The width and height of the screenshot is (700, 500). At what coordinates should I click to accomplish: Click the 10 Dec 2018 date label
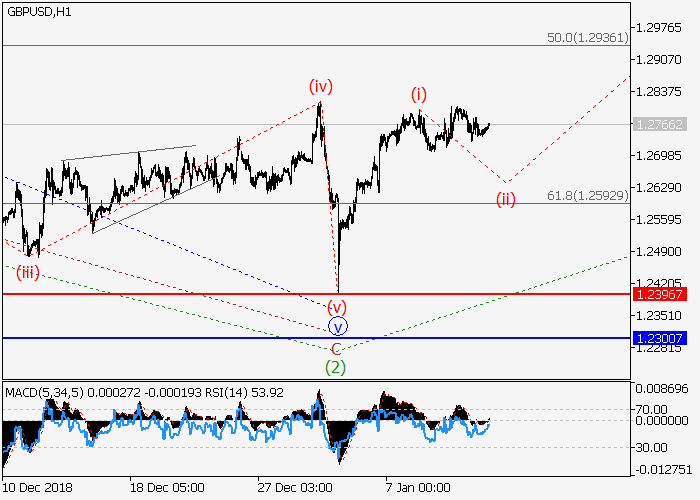36,488
